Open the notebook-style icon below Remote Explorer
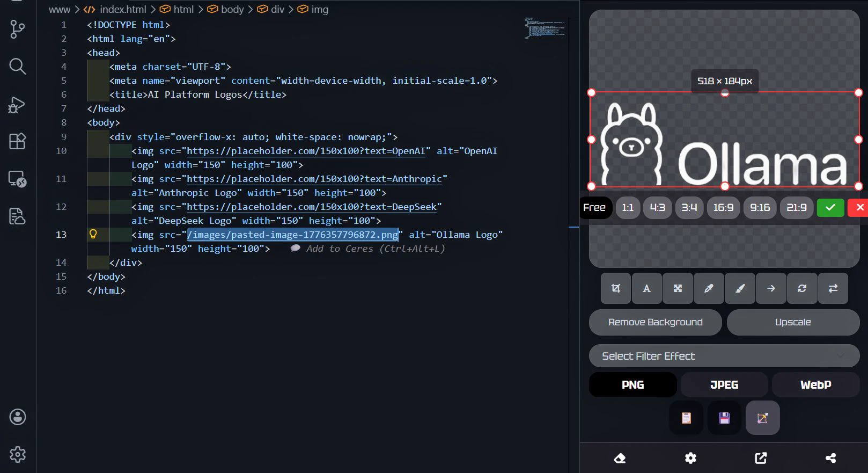Viewport: 868px width, 473px height. [18, 216]
